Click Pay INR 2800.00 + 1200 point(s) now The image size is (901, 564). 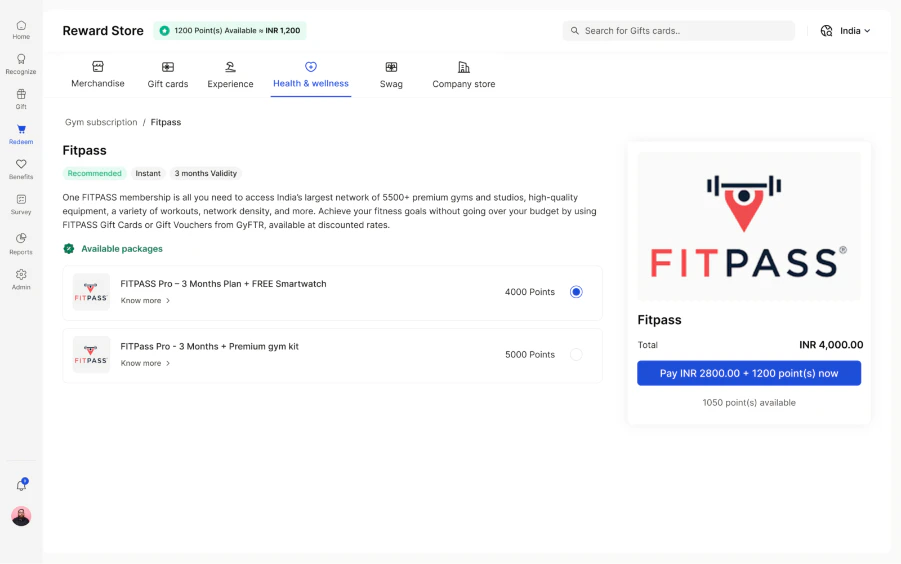tap(749, 373)
